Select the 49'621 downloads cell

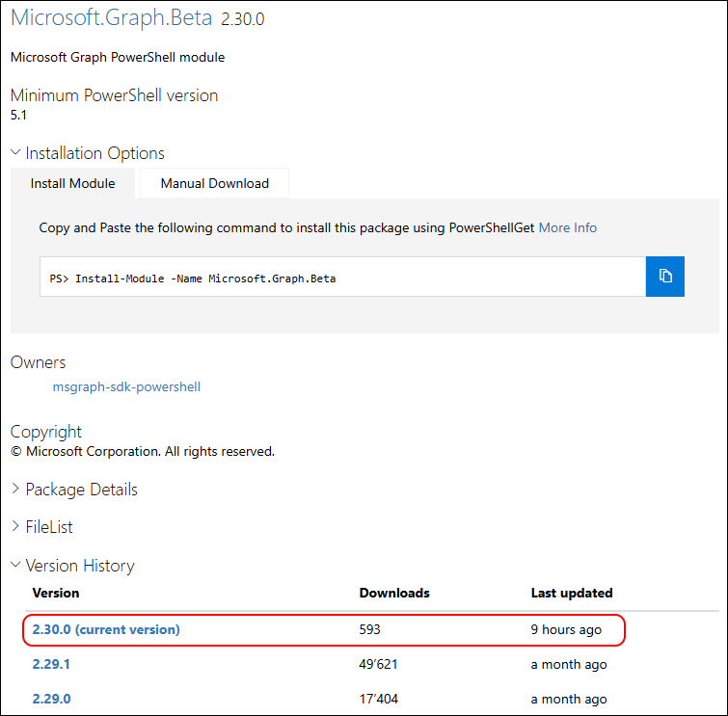coord(378,664)
